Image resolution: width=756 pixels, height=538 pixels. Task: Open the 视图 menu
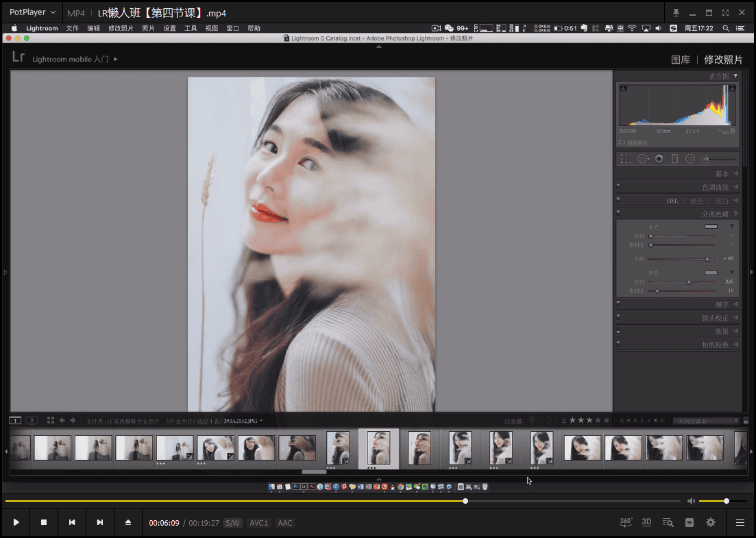click(x=212, y=29)
